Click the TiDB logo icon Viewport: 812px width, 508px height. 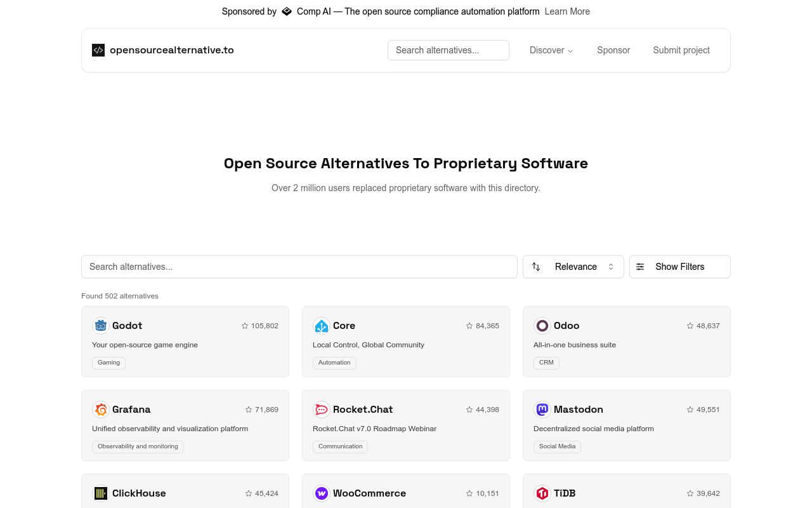(542, 493)
